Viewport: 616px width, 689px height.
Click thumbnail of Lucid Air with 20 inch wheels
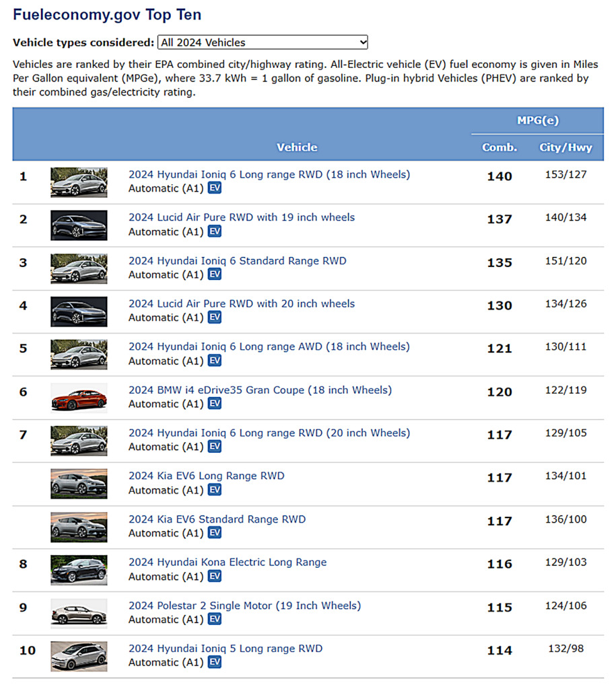click(x=79, y=312)
